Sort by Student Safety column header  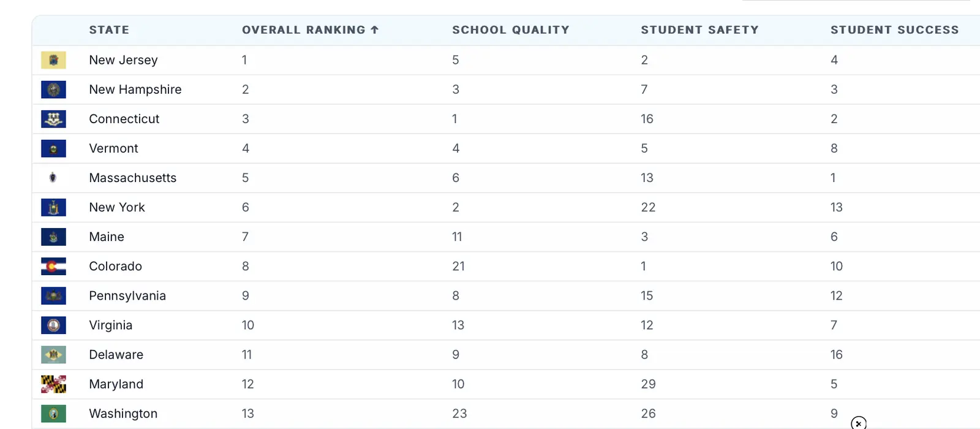(x=699, y=30)
